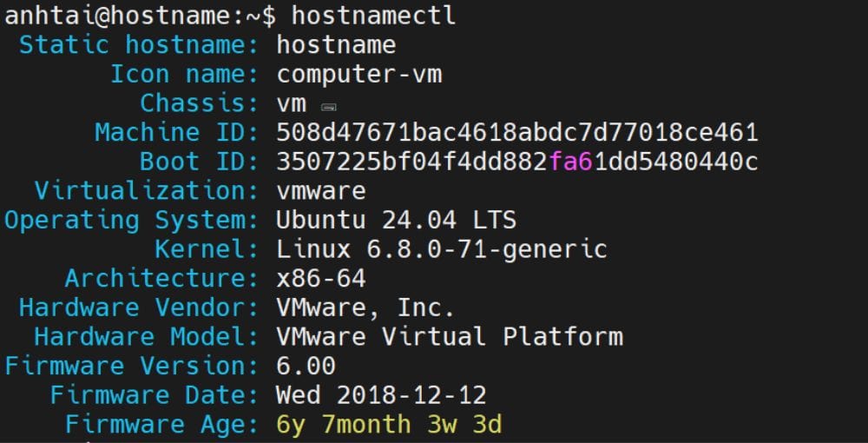Image resolution: width=868 pixels, height=443 pixels.
Task: Click the 'Firmware Date:' label
Action: coord(155,395)
